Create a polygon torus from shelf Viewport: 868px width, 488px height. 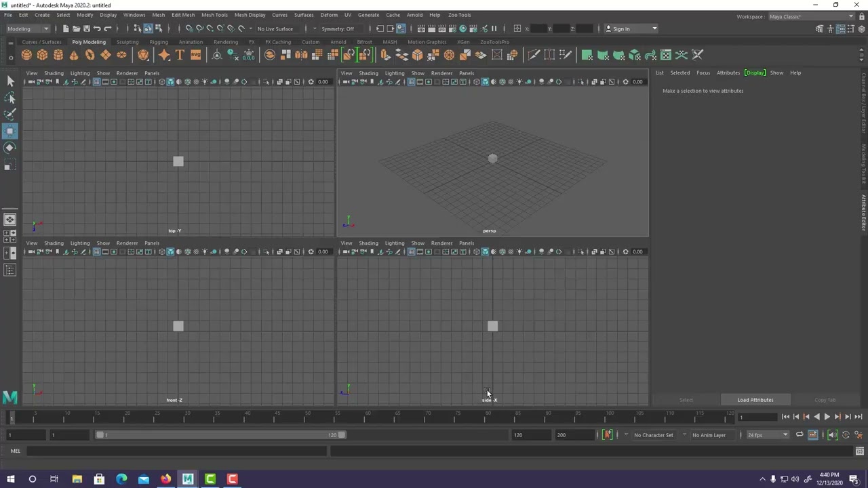coord(90,55)
